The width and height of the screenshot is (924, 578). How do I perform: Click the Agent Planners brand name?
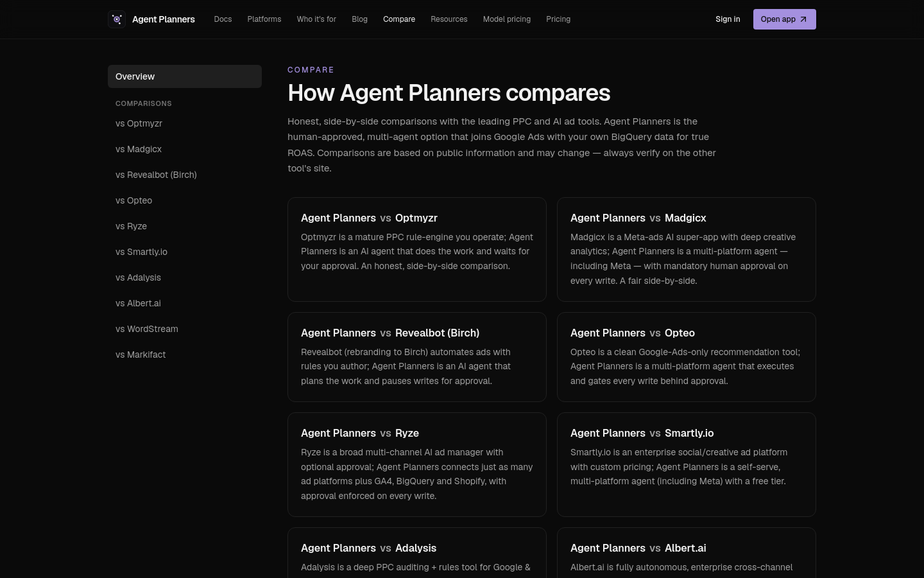164,19
